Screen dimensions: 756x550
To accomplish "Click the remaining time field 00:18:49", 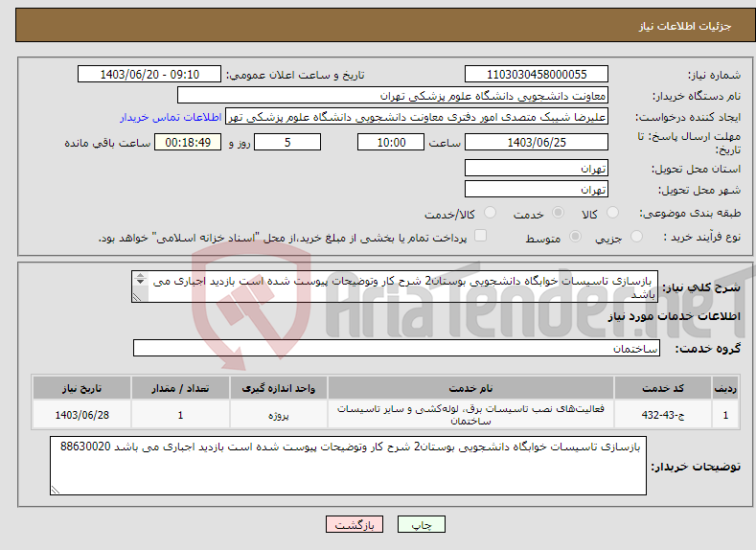I will 188,142.
